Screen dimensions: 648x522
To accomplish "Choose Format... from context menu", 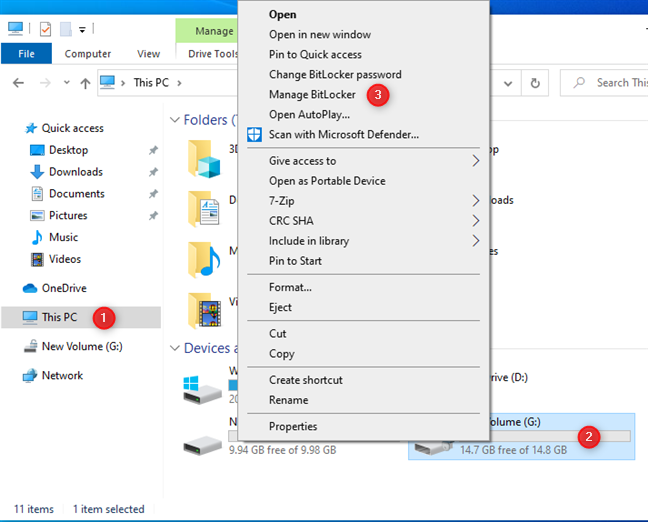I will pyautogui.click(x=290, y=288).
